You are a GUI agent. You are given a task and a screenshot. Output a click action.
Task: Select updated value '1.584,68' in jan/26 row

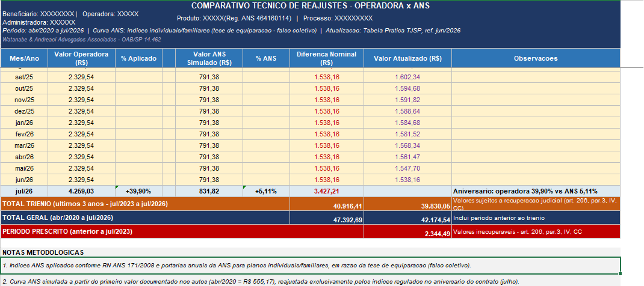(x=407, y=123)
